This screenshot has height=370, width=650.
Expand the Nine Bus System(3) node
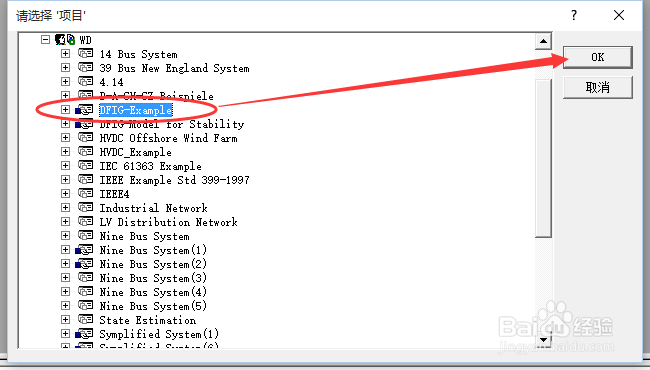point(65,278)
